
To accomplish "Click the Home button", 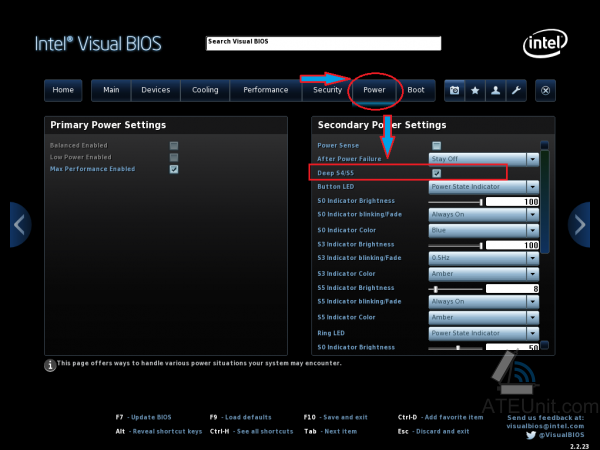I will coord(63,90).
